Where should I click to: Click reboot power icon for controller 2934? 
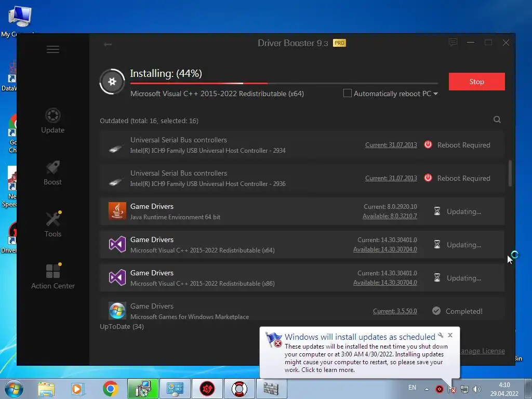pyautogui.click(x=428, y=144)
